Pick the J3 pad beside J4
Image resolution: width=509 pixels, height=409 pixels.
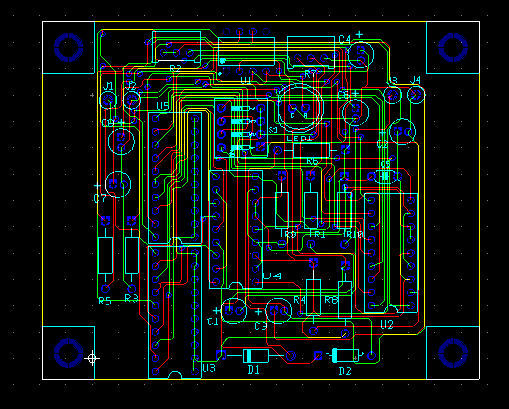(392, 95)
